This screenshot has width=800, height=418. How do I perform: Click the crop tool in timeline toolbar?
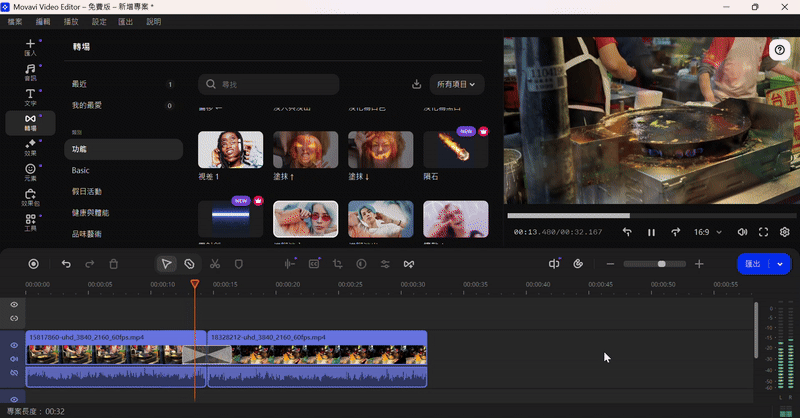click(337, 264)
